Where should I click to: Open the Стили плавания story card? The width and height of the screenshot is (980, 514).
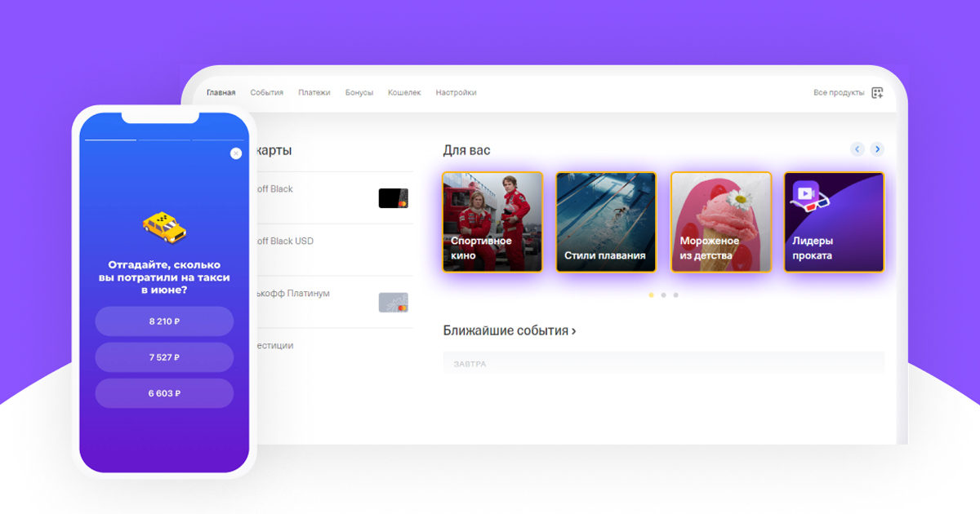(x=606, y=222)
